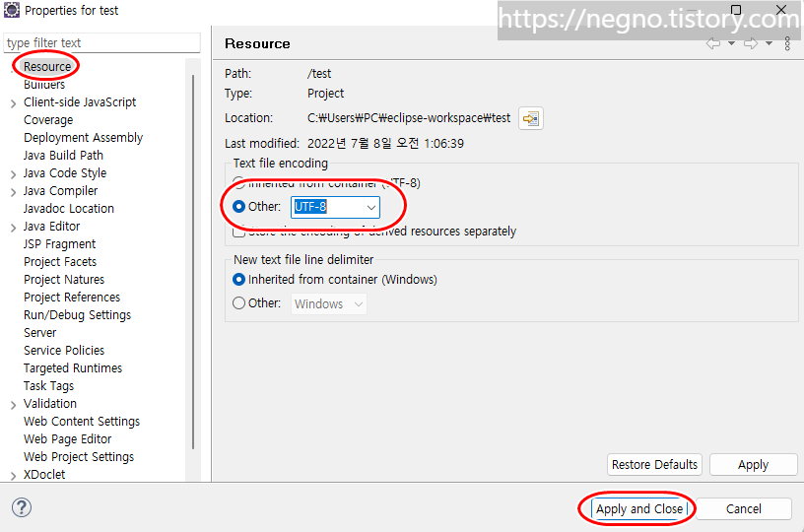The image size is (804, 532).
Task: Open Targeted Runtimes page
Action: tap(73, 368)
